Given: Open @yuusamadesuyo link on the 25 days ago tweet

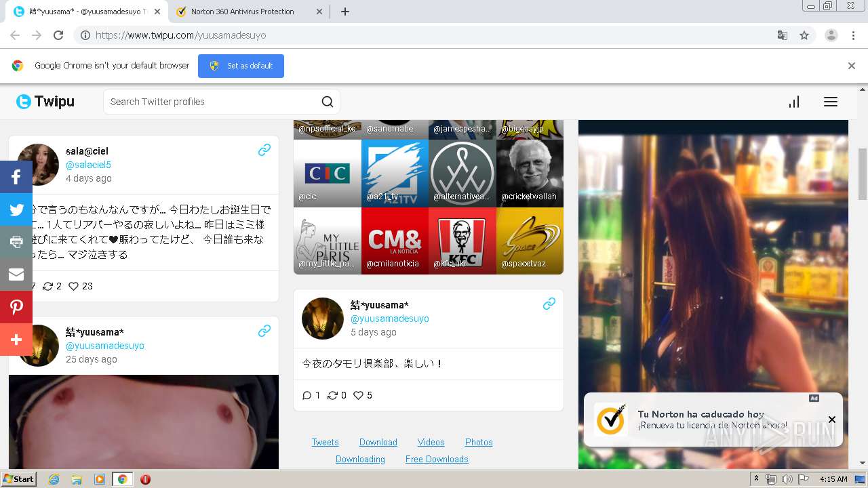Looking at the screenshot, I should (x=104, y=346).
